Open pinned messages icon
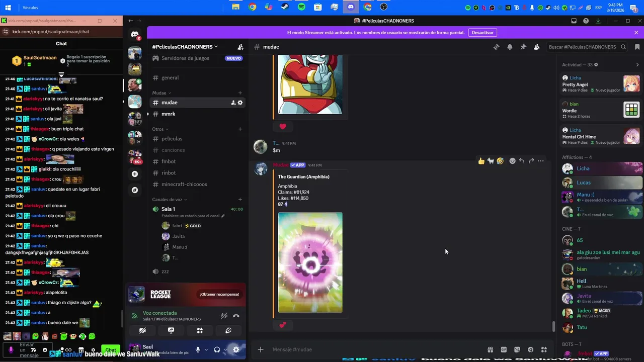Screen dimensions: 644x362 523,47
